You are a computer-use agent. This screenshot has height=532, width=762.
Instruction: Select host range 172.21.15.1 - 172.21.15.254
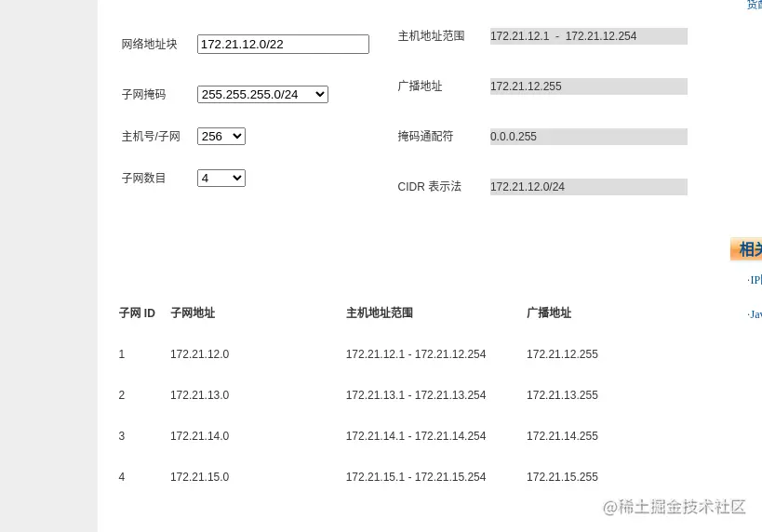pos(416,476)
